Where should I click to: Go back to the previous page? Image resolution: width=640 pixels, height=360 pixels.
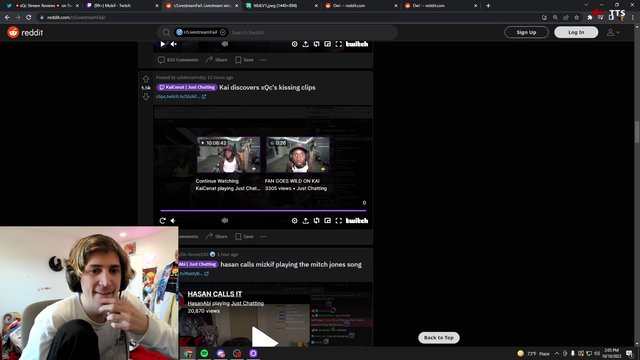tap(7, 18)
